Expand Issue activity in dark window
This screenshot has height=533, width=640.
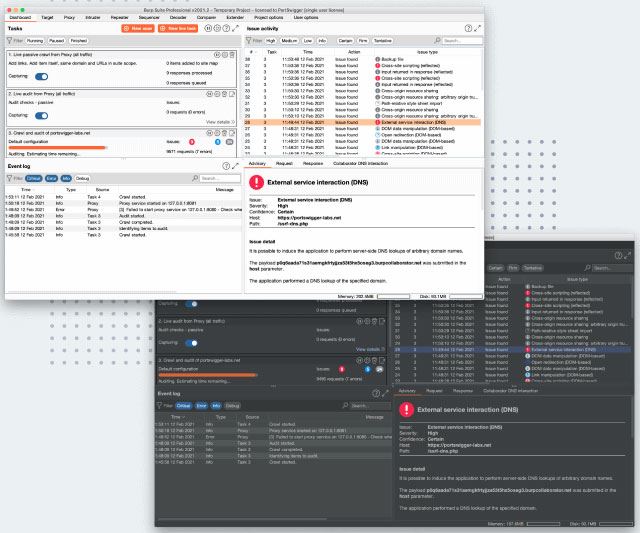coord(627,255)
